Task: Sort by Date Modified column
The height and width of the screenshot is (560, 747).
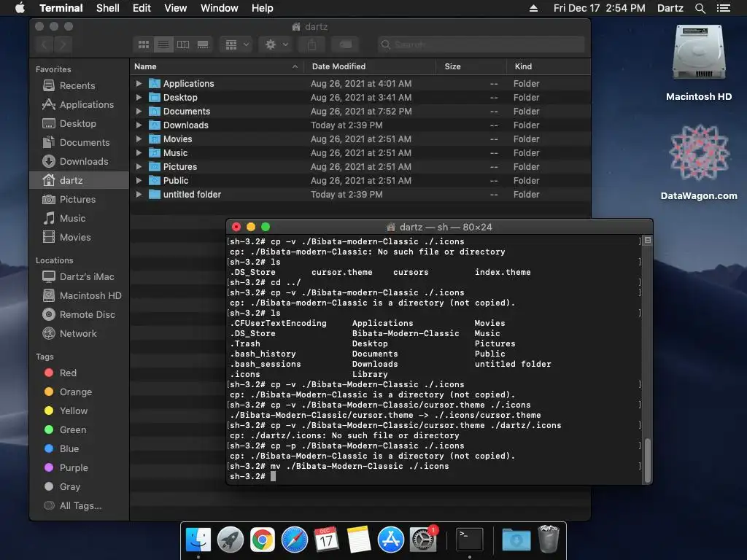Action: click(371, 66)
